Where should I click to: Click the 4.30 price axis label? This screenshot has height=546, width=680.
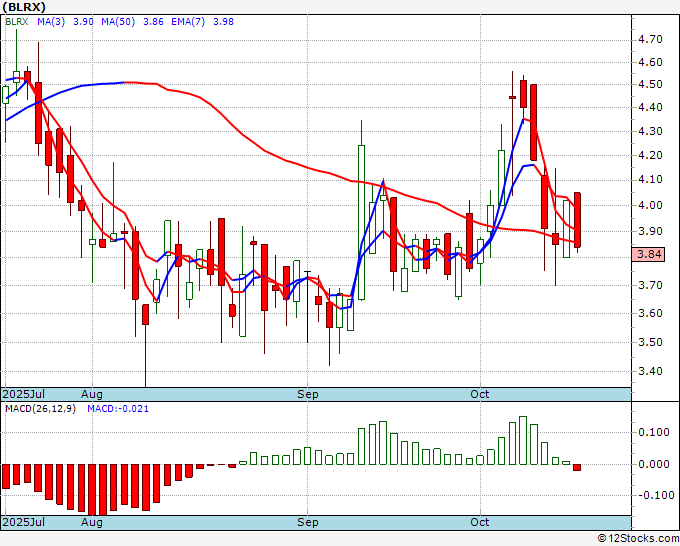[650, 131]
